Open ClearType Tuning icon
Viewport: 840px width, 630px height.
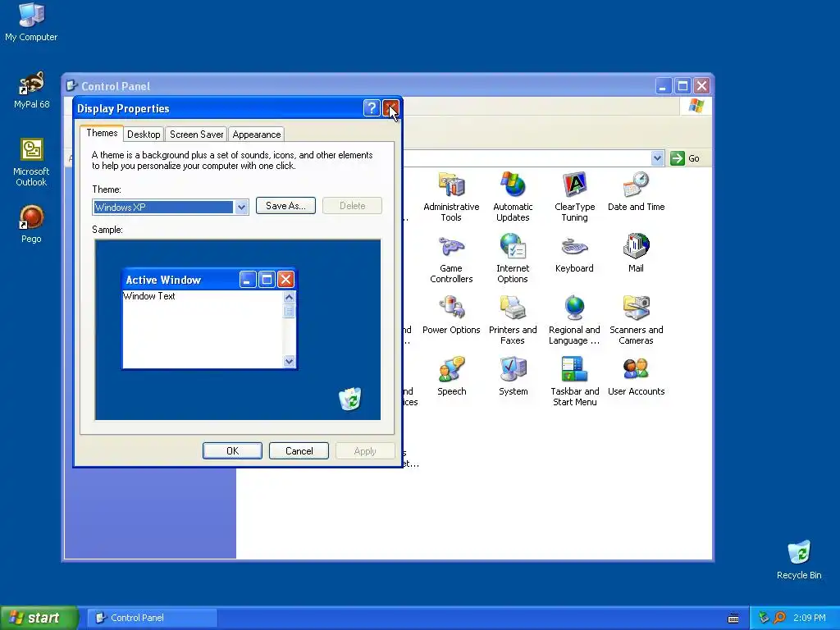coord(574,196)
